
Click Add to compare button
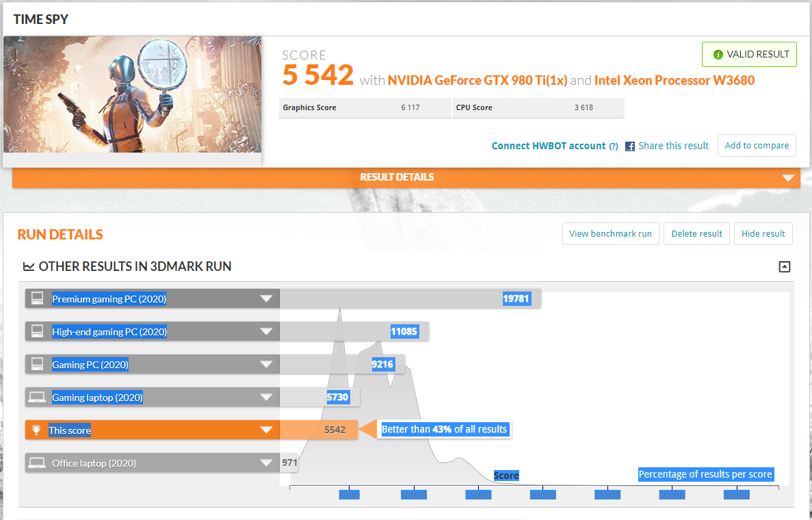coord(757,146)
